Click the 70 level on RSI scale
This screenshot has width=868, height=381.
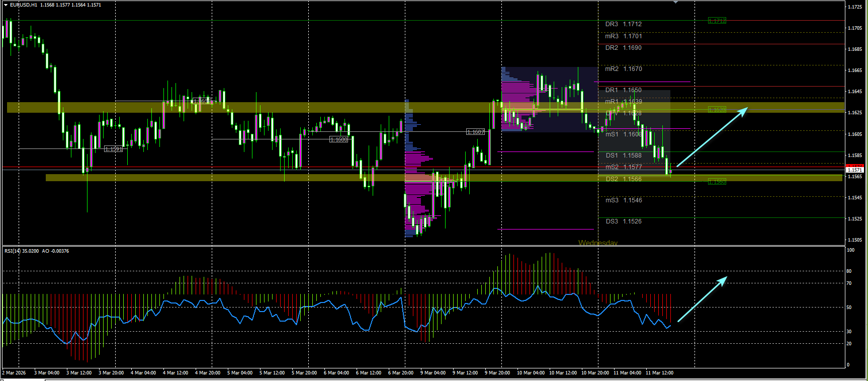pyautogui.click(x=849, y=283)
